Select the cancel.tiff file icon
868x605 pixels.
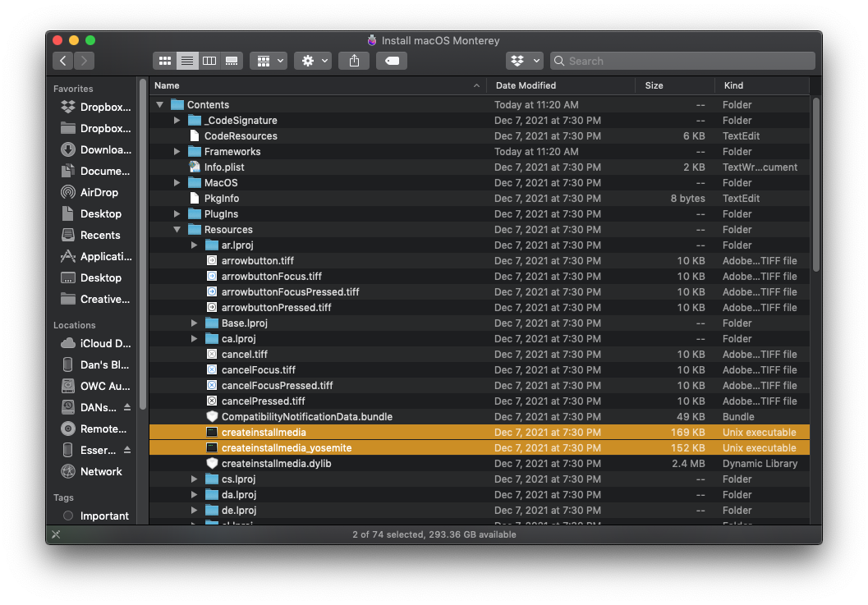point(212,354)
